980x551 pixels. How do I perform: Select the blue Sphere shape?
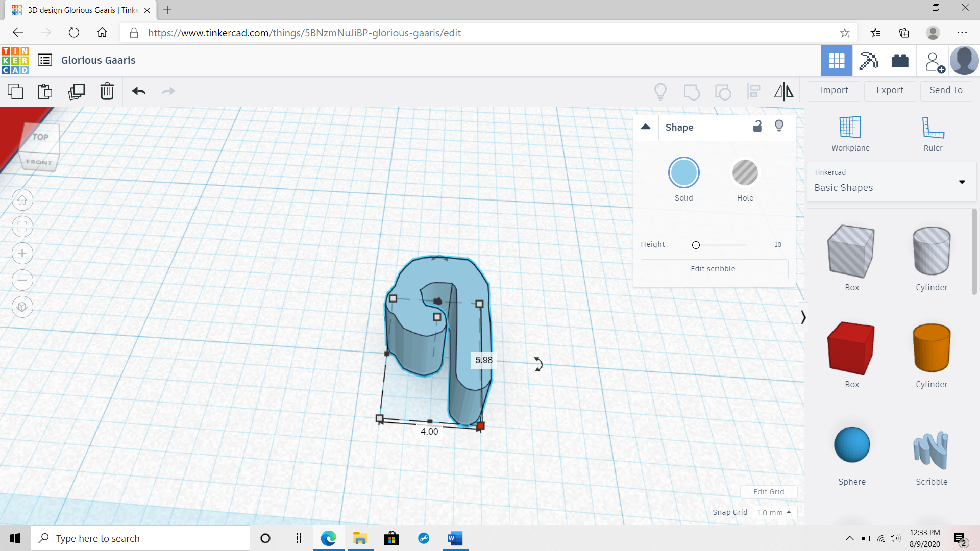click(852, 445)
